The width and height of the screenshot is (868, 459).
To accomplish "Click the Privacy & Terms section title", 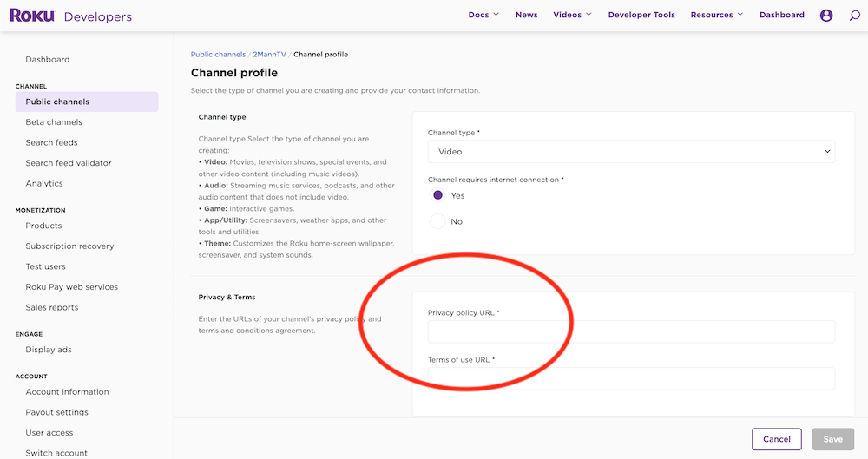I will pos(227,298).
